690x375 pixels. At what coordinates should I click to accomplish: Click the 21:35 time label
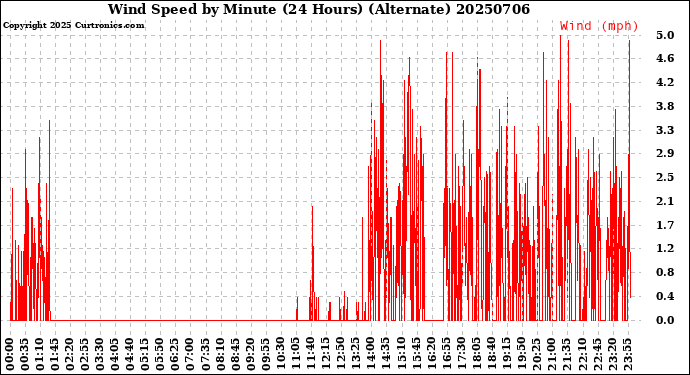click(567, 355)
